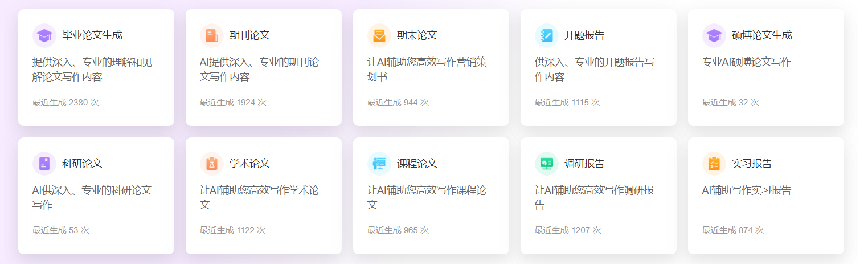Click the blue presentation icon beside 课程论文
The image size is (868, 264).
pyautogui.click(x=379, y=164)
